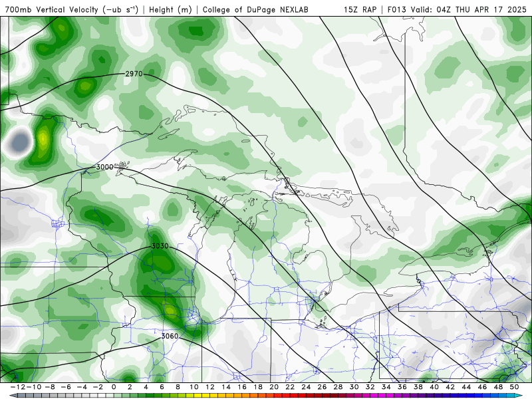Select the 50 label on the color scale
The height and width of the screenshot is (399, 532).
point(514,387)
